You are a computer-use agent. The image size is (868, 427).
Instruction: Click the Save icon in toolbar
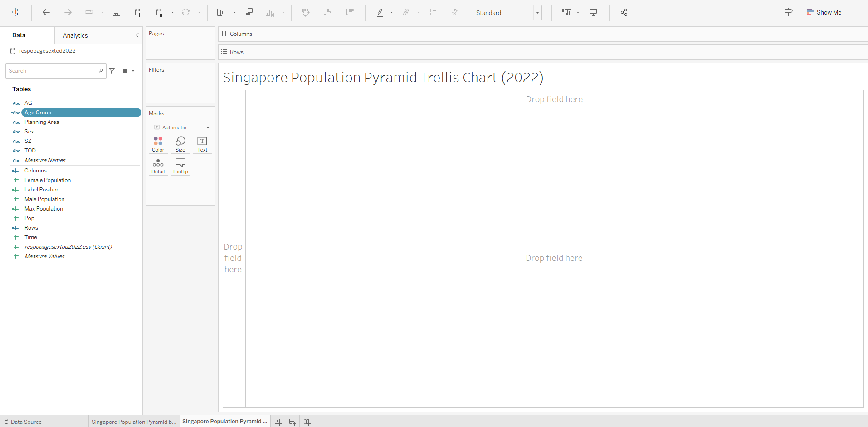(117, 12)
